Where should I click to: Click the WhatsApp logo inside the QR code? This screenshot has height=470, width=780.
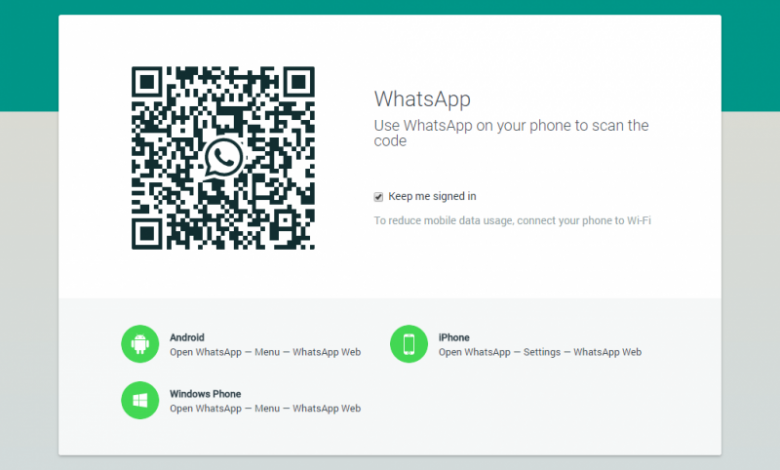(x=223, y=158)
